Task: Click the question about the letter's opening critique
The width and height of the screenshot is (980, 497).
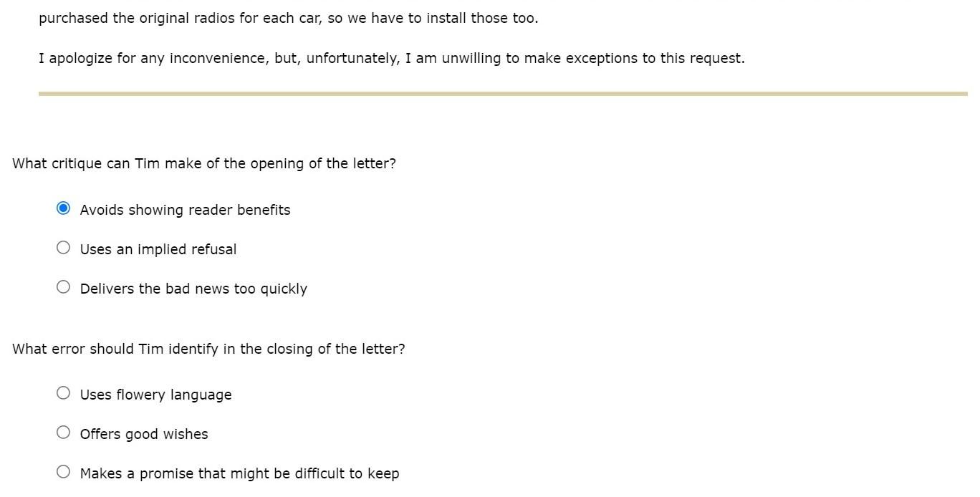Action: tap(204, 163)
